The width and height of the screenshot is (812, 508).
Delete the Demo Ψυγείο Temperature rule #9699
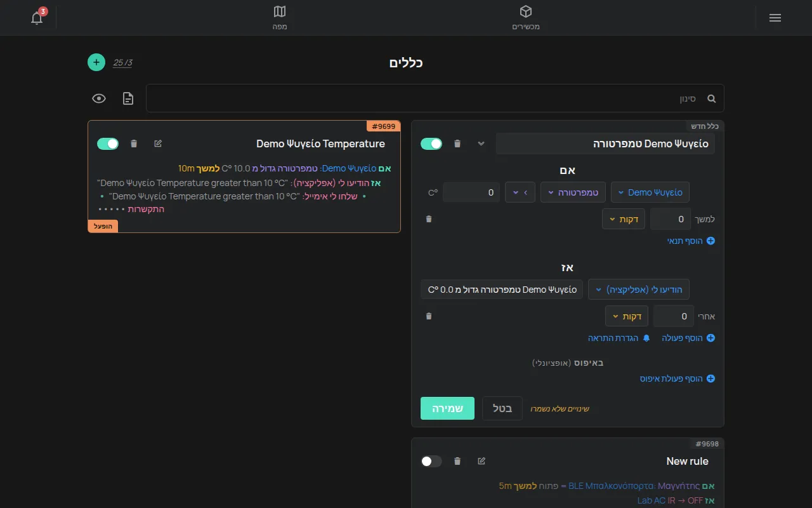click(134, 144)
